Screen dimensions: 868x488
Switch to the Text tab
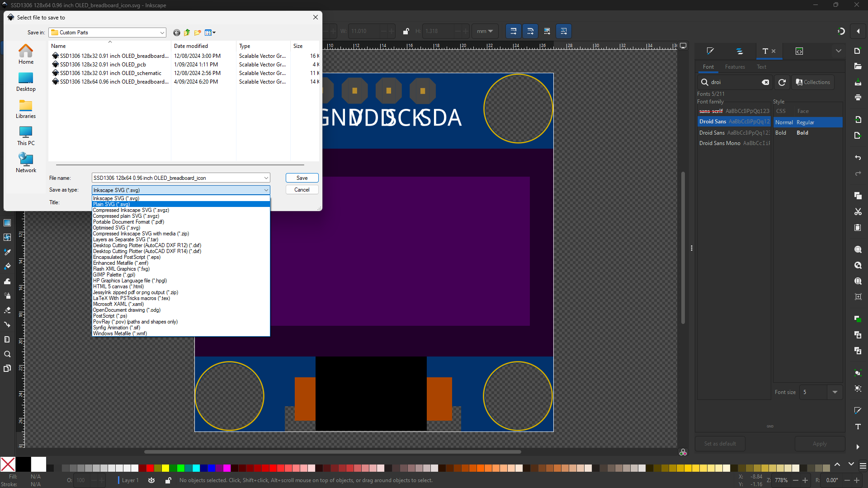(761, 67)
